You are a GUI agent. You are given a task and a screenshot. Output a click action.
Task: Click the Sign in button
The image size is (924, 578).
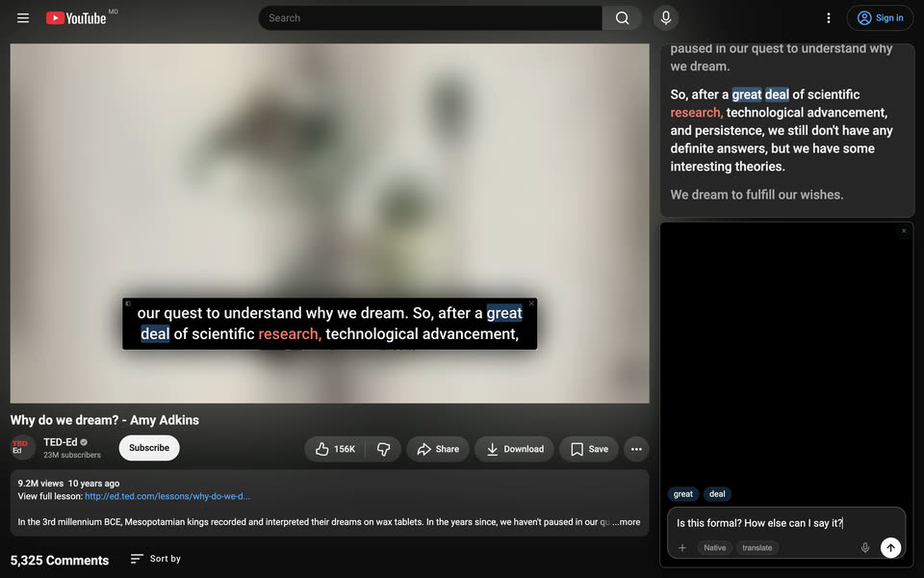point(881,18)
